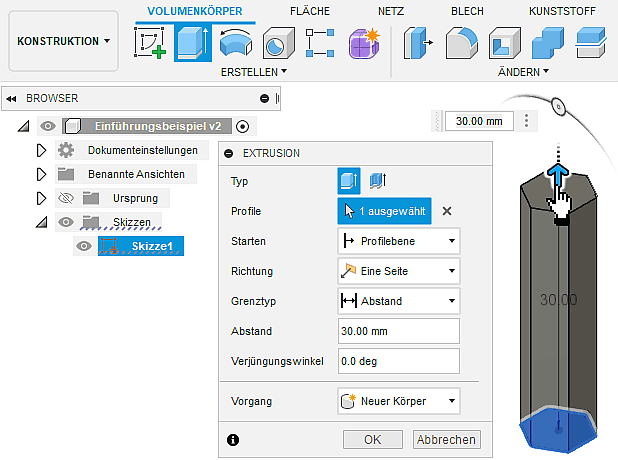Toggle visibility of Skizzen folder
Image resolution: width=618 pixels, height=460 pixels.
point(66,222)
